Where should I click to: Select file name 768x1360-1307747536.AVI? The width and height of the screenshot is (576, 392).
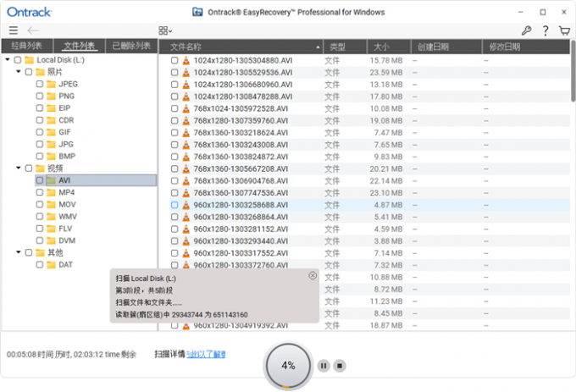[241, 193]
